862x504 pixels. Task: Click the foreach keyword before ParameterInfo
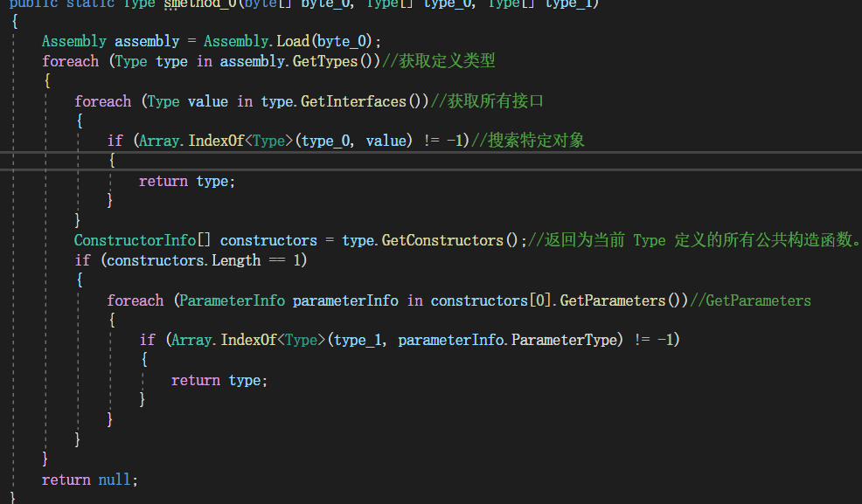pos(136,300)
